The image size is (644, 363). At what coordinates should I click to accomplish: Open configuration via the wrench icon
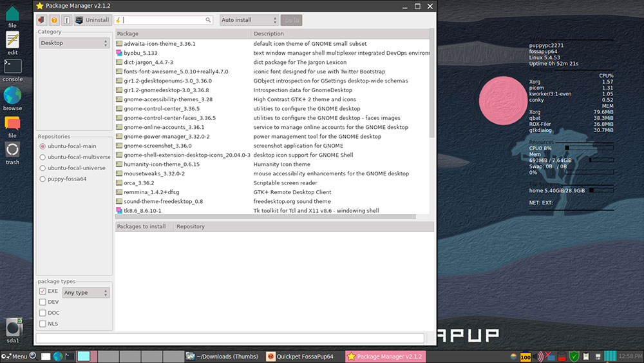[x=67, y=20]
